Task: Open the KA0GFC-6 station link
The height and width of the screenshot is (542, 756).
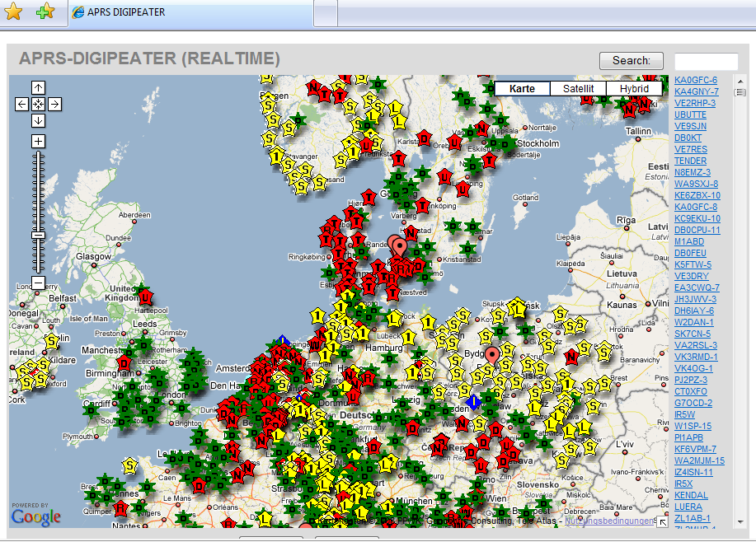Action: click(695, 80)
